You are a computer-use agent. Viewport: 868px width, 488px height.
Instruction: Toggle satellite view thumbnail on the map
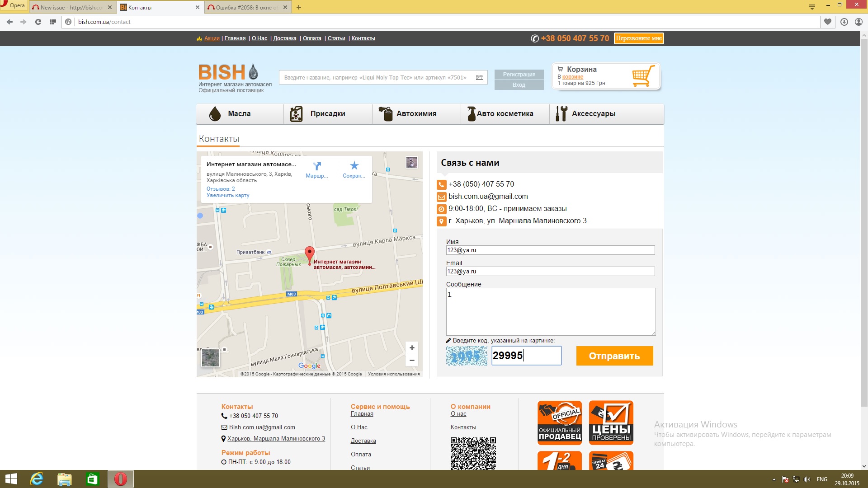(211, 358)
